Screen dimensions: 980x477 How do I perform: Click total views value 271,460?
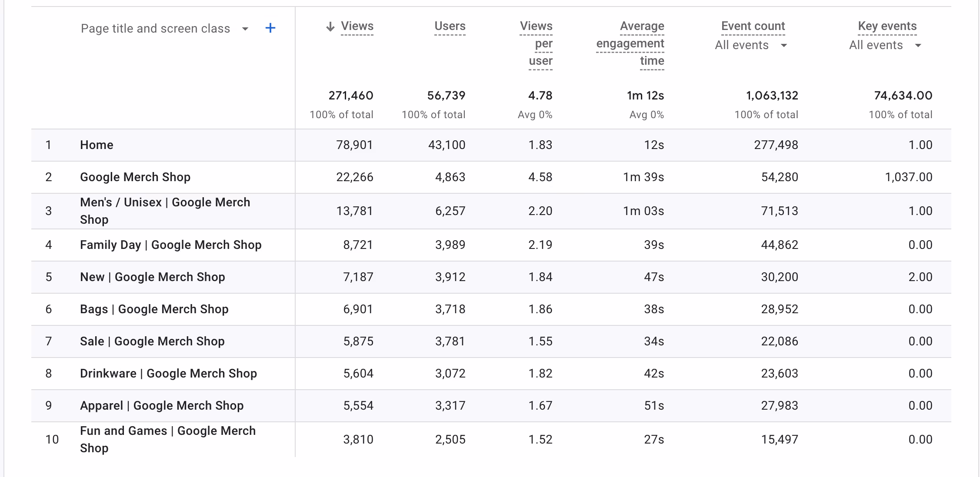pos(351,96)
